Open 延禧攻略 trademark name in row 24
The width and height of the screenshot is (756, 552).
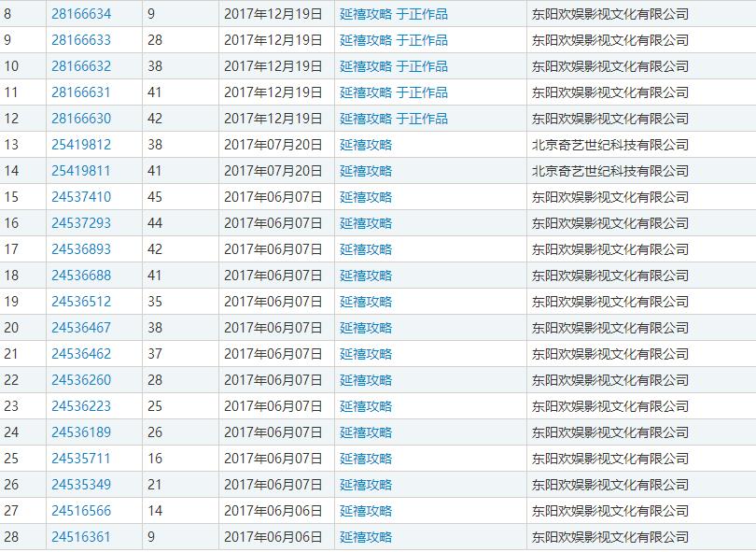pos(366,432)
